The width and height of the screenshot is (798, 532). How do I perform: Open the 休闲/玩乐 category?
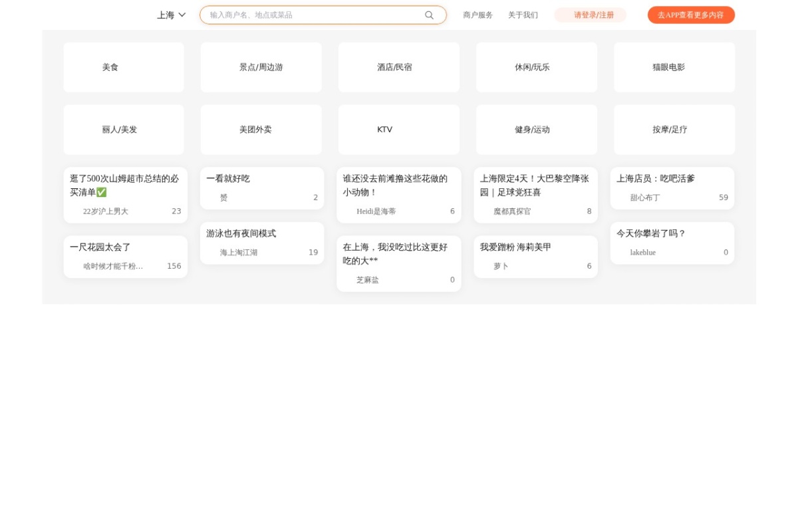click(x=537, y=67)
